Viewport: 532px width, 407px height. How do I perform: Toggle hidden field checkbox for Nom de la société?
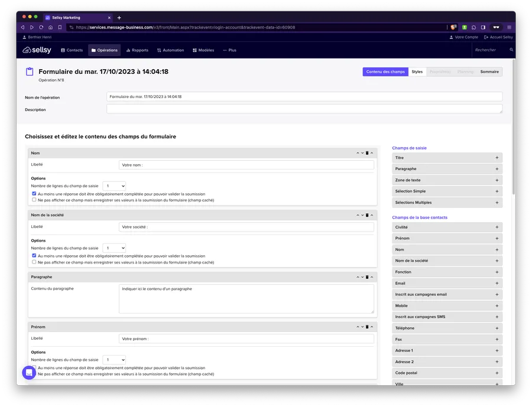click(34, 262)
